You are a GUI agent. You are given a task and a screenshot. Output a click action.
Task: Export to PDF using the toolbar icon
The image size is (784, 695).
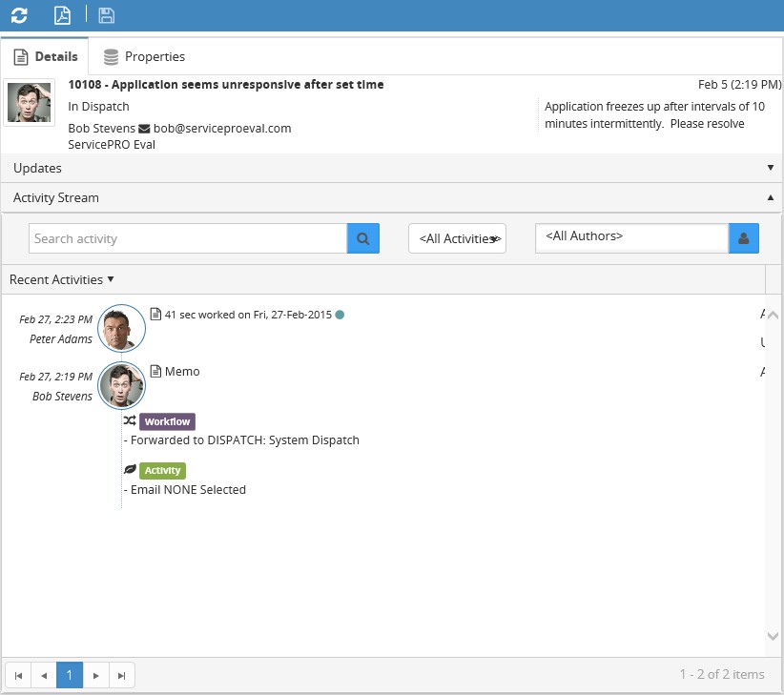click(62, 15)
